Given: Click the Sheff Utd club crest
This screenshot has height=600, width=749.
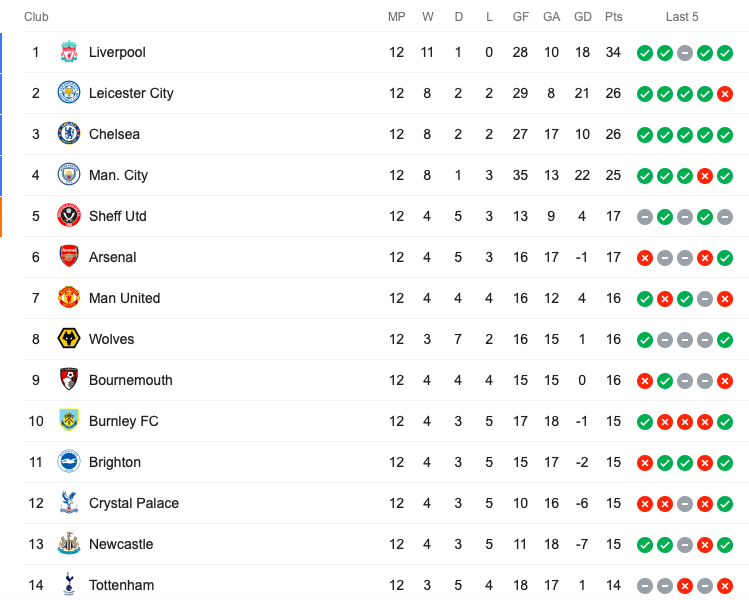Looking at the screenshot, I should tap(69, 216).
